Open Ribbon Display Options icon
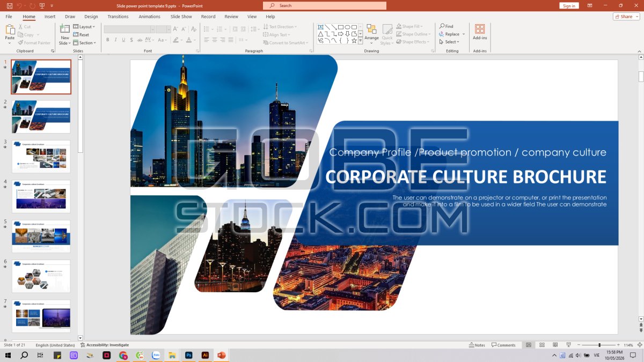The image size is (644, 362). [x=590, y=5]
